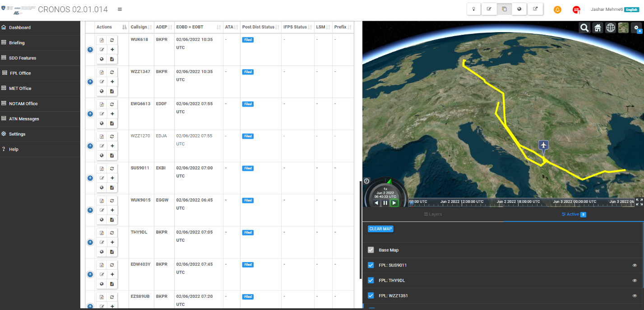Toggle fullscreen map with the expand arrows icon
Image resolution: width=644 pixels, height=310 pixels.
pyautogui.click(x=639, y=202)
